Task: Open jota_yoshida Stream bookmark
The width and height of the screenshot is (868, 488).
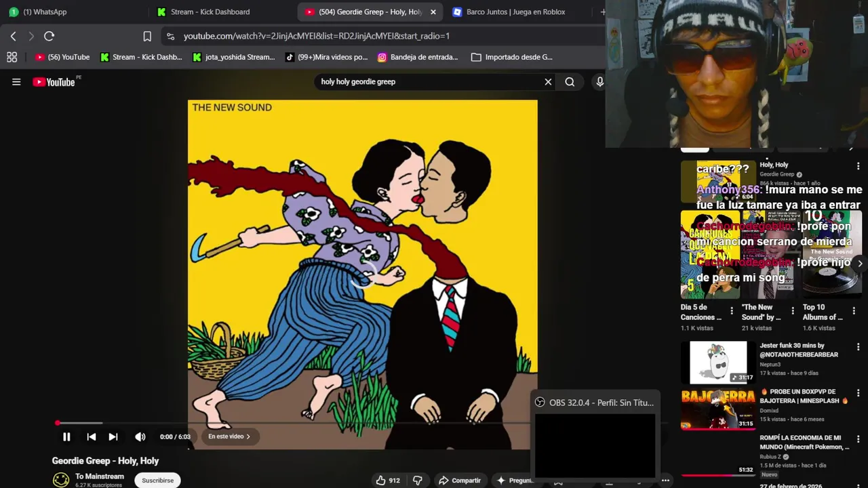Action: pos(234,57)
